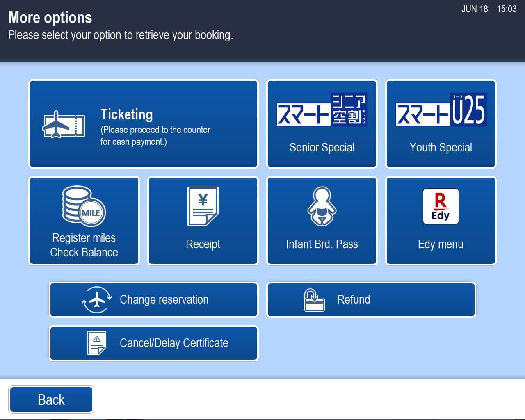Tap the Register miles Check Balance text
Image resolution: width=525 pixels, height=420 pixels.
84,245
